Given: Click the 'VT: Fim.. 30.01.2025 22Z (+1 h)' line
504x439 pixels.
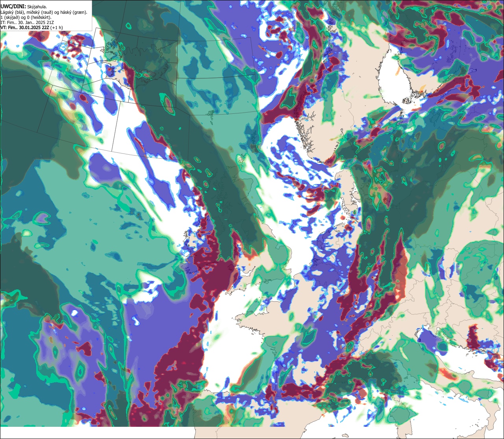Looking at the screenshot, I should coord(31,28).
